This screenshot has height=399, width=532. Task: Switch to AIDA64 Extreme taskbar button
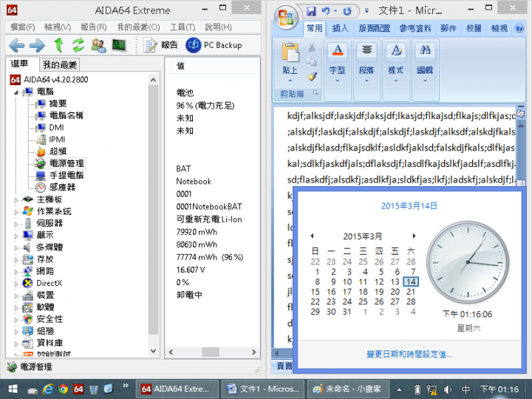point(177,389)
